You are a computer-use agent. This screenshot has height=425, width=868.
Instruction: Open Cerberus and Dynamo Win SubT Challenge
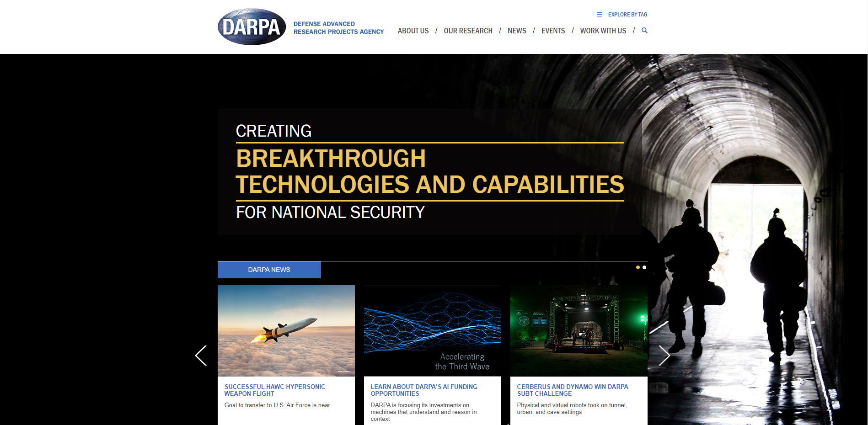pos(573,390)
